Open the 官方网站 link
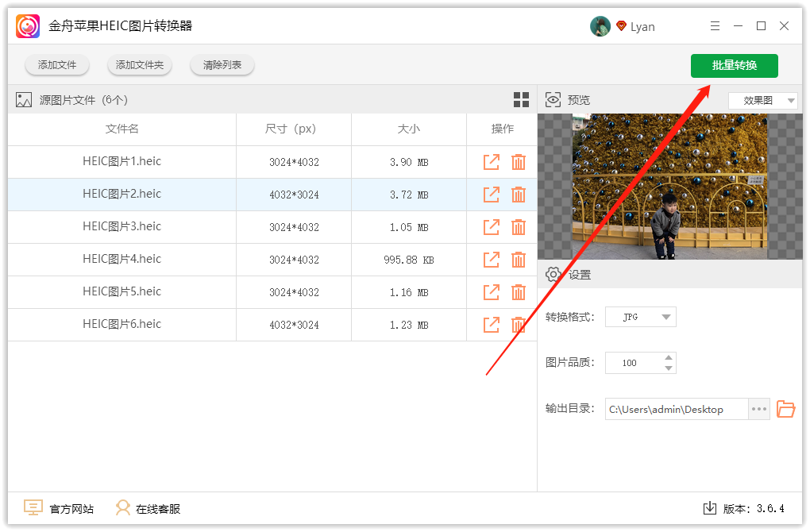Viewport: 810px width, 532px height. [71, 509]
